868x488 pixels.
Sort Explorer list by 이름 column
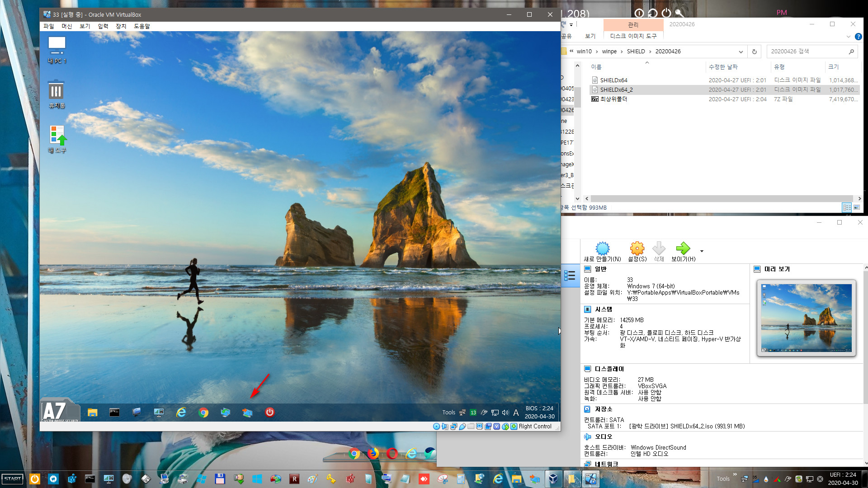pyautogui.click(x=646, y=67)
